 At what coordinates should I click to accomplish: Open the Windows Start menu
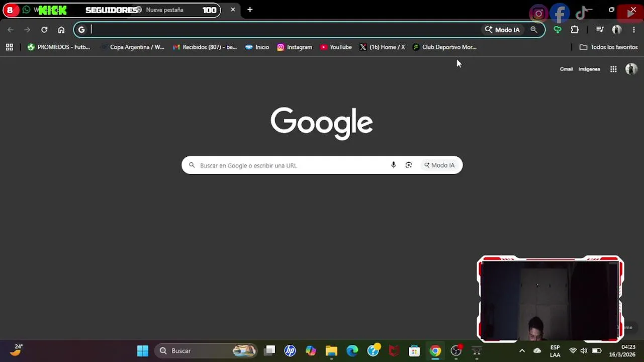pos(143,351)
